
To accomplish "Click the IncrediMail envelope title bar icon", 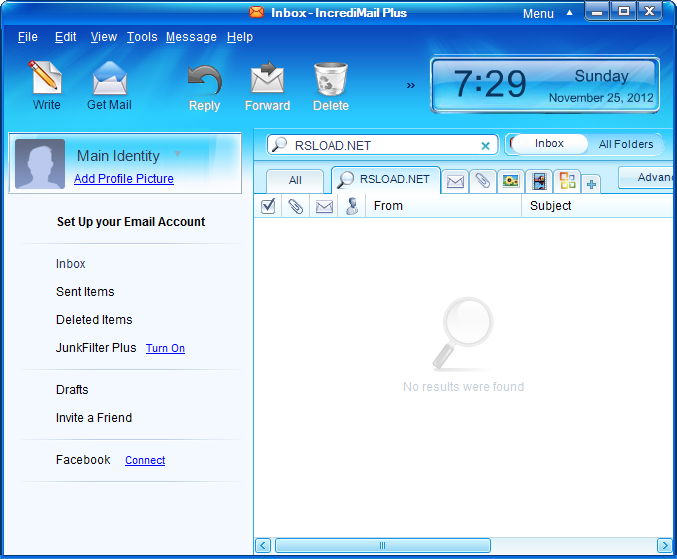I will (x=256, y=12).
